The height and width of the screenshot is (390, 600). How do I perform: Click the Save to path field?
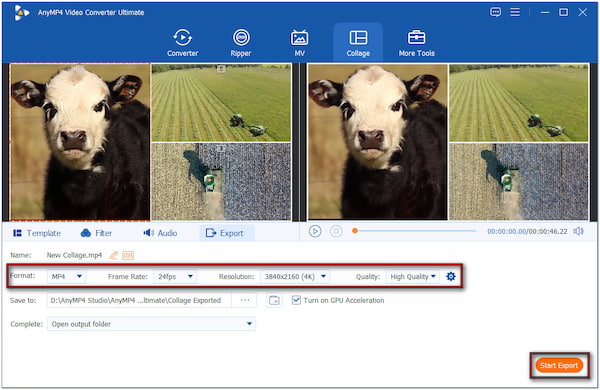point(139,300)
